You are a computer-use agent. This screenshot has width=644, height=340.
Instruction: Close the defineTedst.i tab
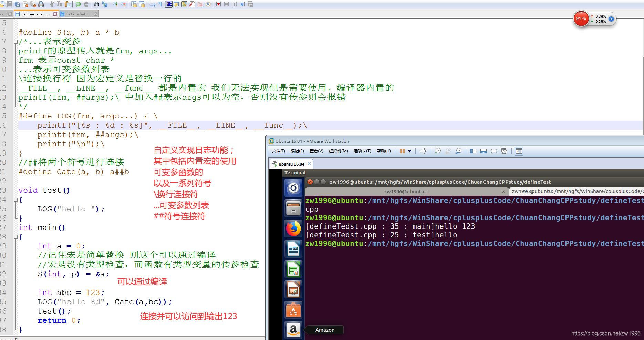coord(96,14)
